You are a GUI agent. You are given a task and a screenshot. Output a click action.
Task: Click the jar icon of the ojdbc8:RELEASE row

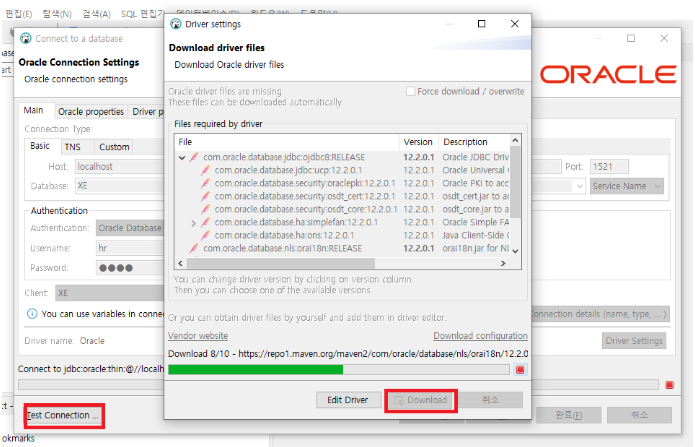click(194, 157)
